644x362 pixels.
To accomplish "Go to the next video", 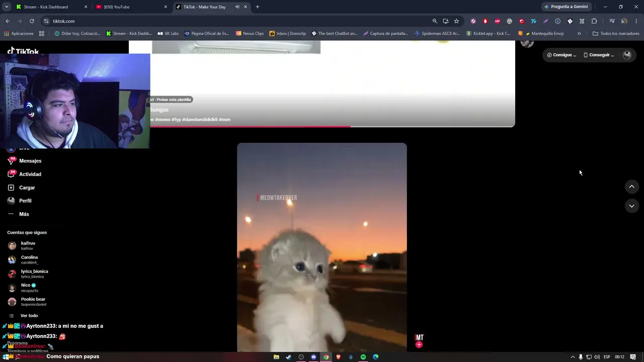I will click(631, 206).
